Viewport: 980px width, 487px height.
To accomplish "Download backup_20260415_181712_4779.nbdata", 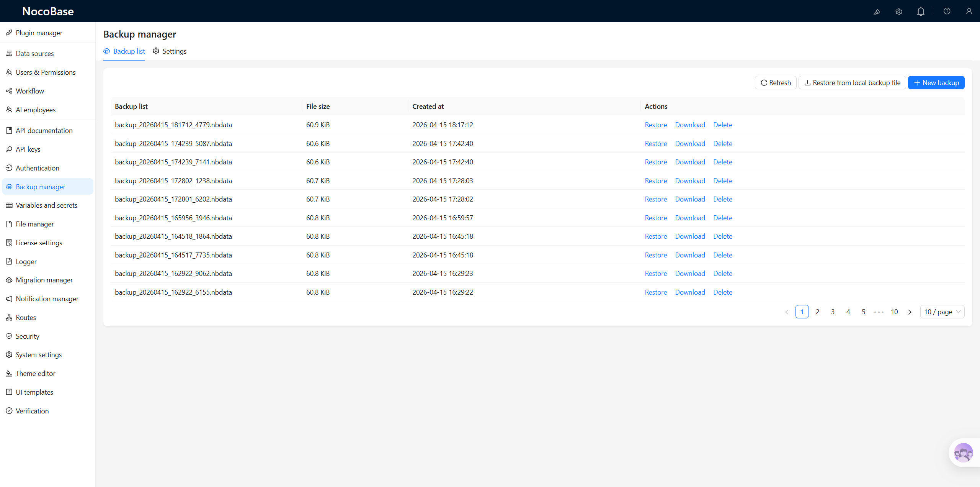I will coord(690,125).
